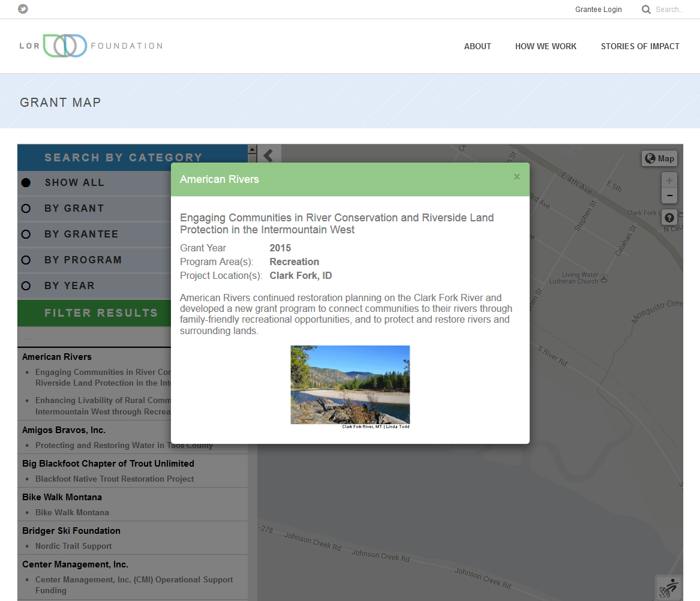Select the BY YEAR radio option
The height and width of the screenshot is (601, 700).
click(26, 286)
